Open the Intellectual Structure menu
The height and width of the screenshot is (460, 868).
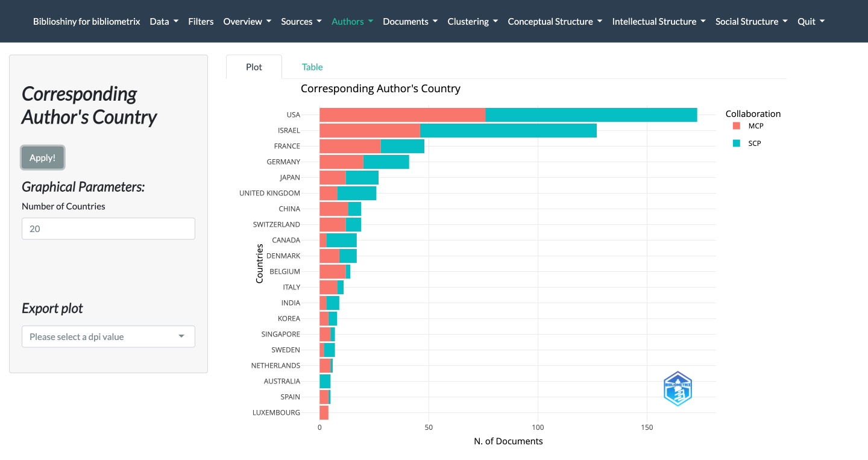click(x=659, y=21)
